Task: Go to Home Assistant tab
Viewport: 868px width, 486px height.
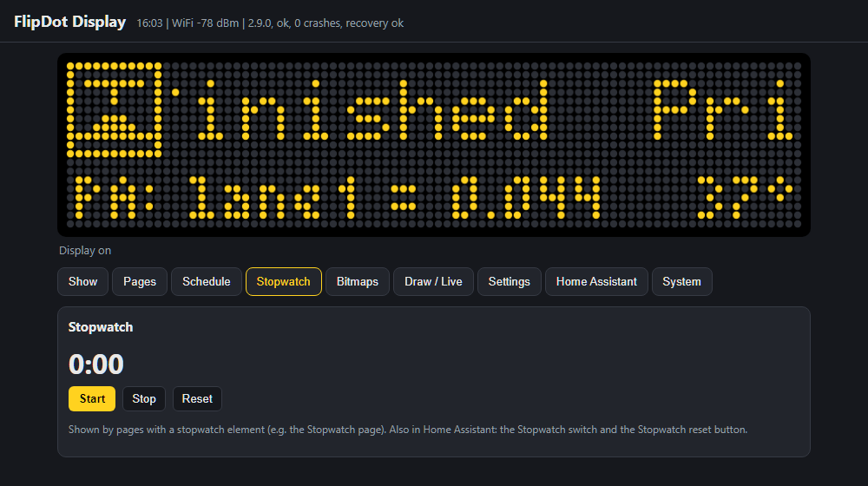Action: (596, 282)
